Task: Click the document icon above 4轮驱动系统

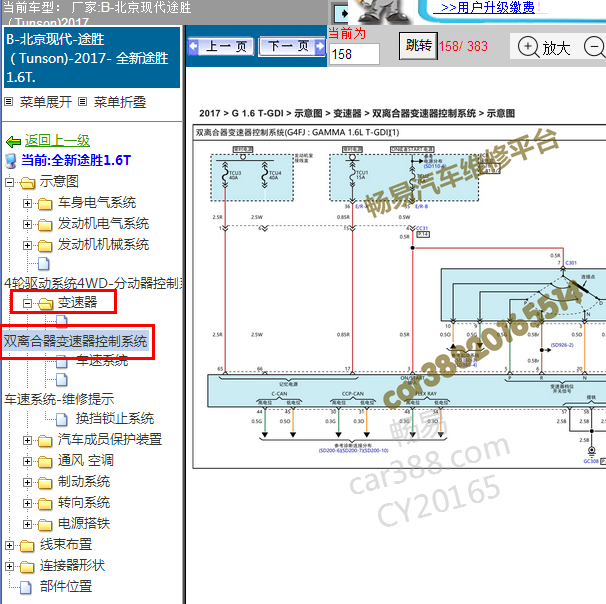Action: pos(44,264)
